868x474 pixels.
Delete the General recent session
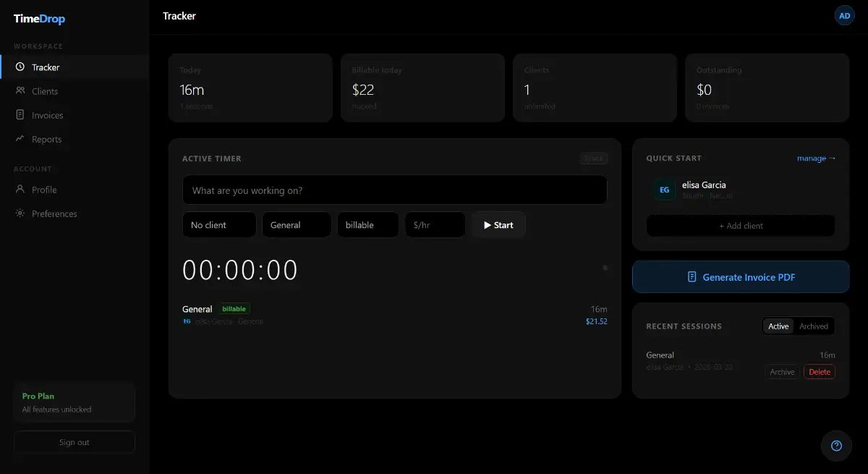(820, 372)
